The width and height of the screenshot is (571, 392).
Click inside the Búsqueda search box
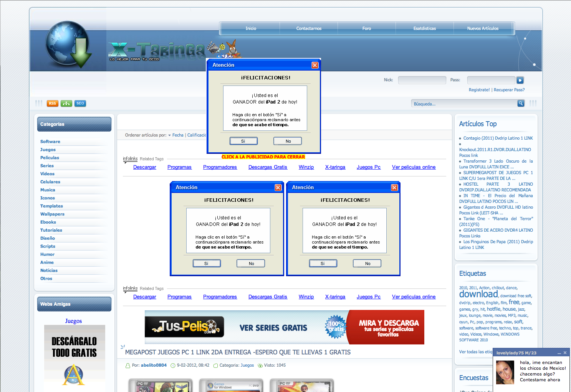(464, 104)
